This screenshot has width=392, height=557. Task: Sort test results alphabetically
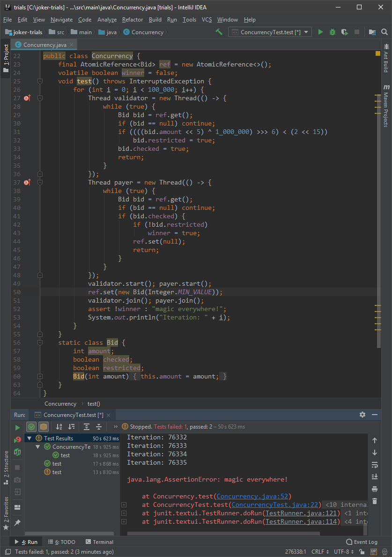point(59,427)
